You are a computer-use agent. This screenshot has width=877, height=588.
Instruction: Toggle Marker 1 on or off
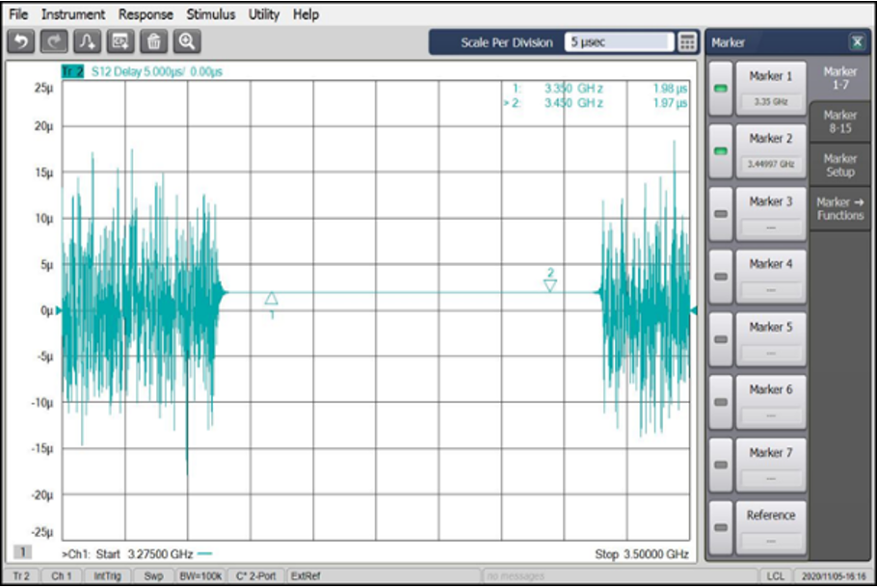723,87
